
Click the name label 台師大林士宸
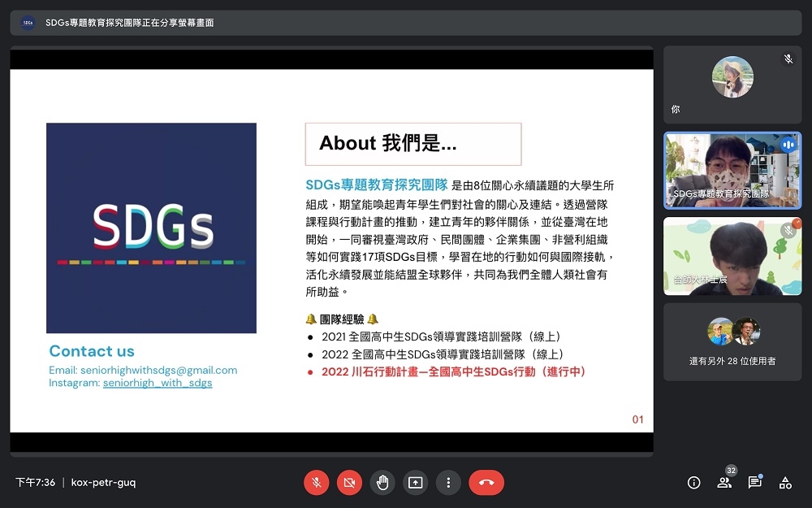tap(700, 280)
